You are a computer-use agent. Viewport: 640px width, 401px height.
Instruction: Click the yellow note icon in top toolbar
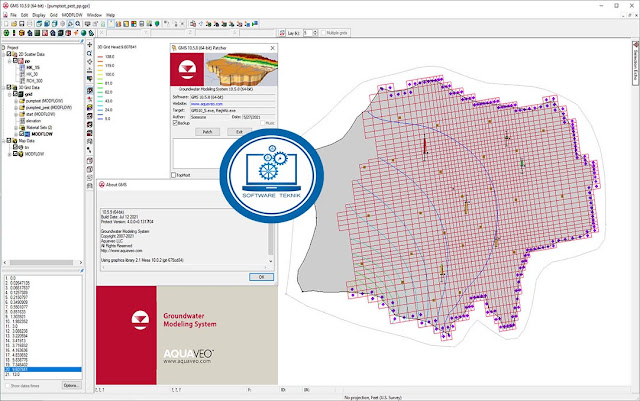(111, 24)
